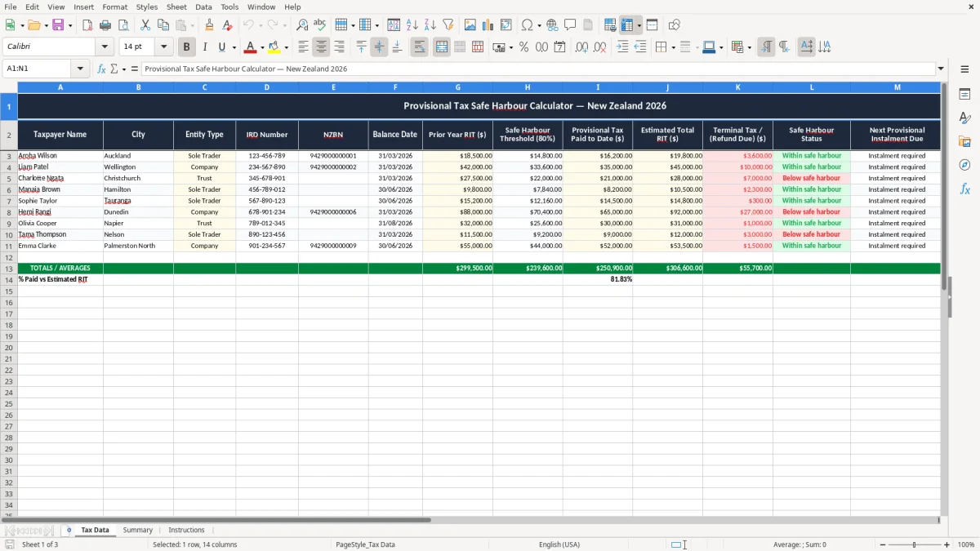Toggle Merge and Center Cells
Viewport: 980px width, 551px height.
442,47
